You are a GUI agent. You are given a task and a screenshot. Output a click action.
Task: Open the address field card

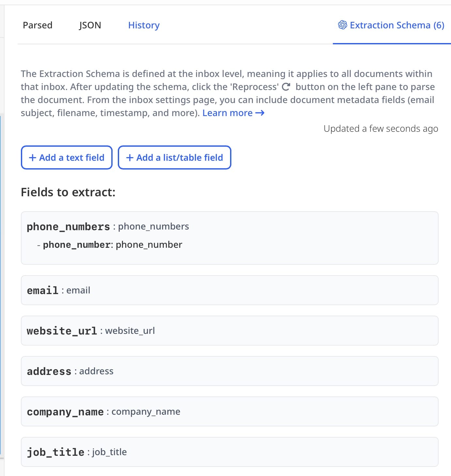(229, 371)
